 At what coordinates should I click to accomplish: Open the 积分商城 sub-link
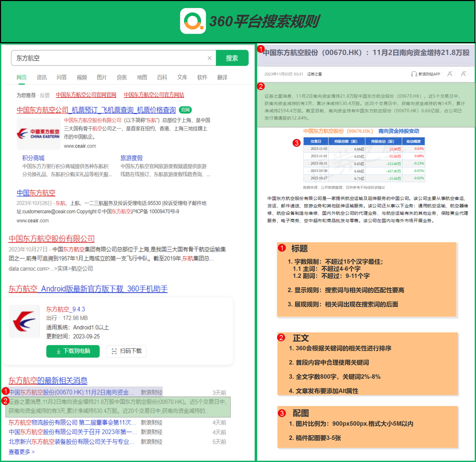33,158
